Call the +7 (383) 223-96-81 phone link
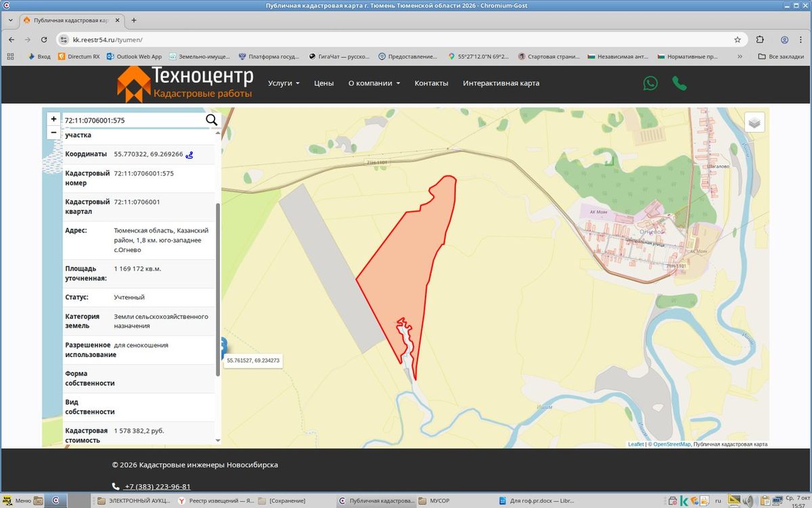The image size is (812, 508). click(x=157, y=486)
